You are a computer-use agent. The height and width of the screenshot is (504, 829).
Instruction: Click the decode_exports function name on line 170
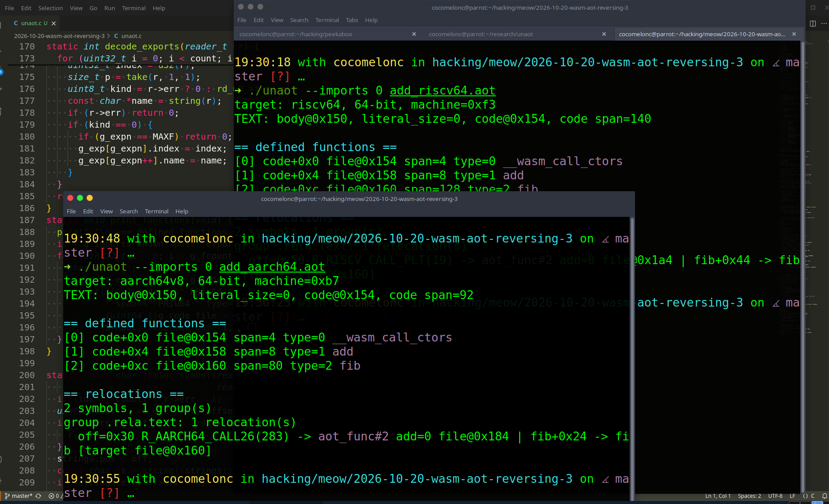(142, 46)
